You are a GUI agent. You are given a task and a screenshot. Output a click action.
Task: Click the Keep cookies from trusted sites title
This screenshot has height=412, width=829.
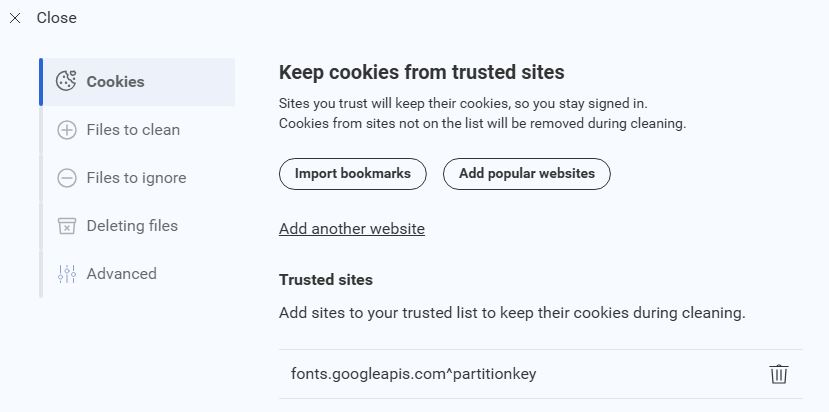tap(421, 72)
